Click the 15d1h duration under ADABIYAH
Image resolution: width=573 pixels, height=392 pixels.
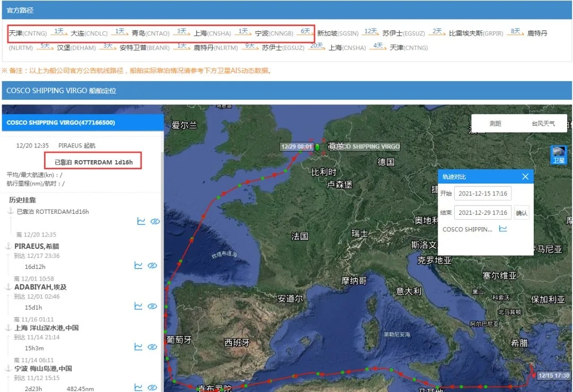[x=33, y=307]
